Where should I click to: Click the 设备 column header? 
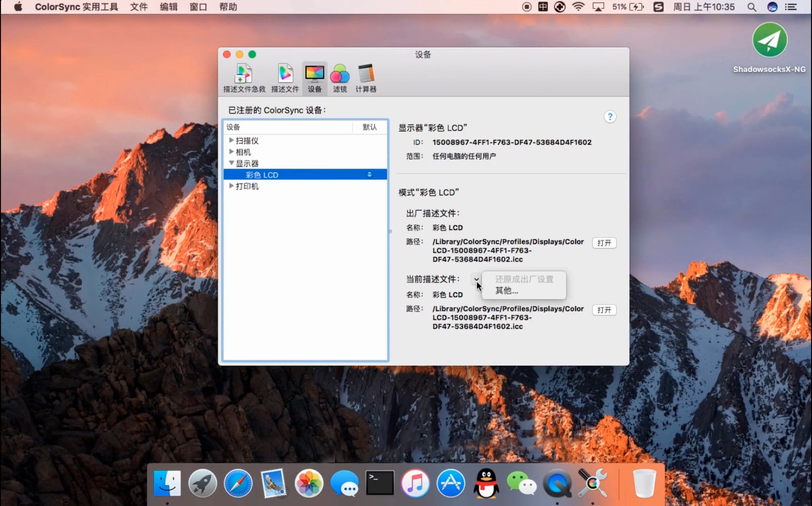click(x=287, y=127)
